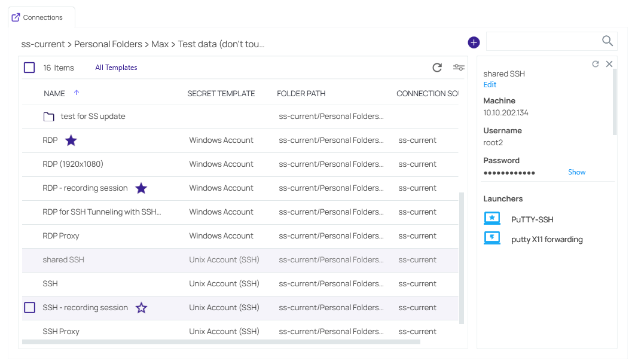Navigate to Personal Folders breadcrumb

(x=108, y=44)
